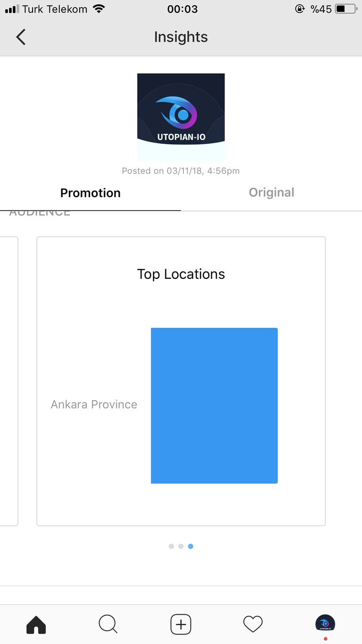
Task: Tap the rotation lock status icon
Action: (300, 9)
